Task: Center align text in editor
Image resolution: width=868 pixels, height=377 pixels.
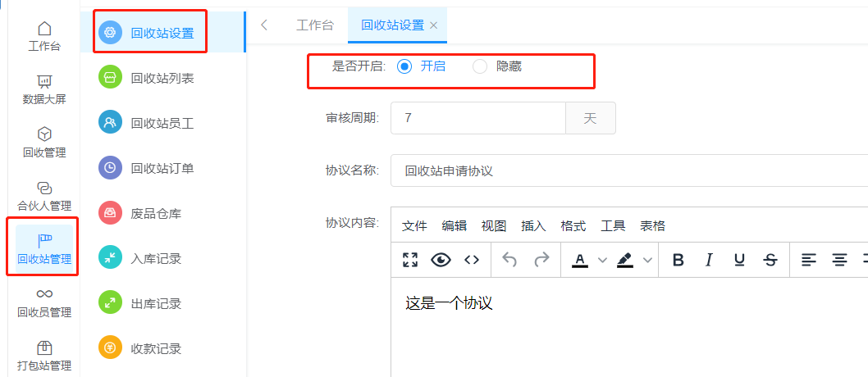Action: click(840, 260)
